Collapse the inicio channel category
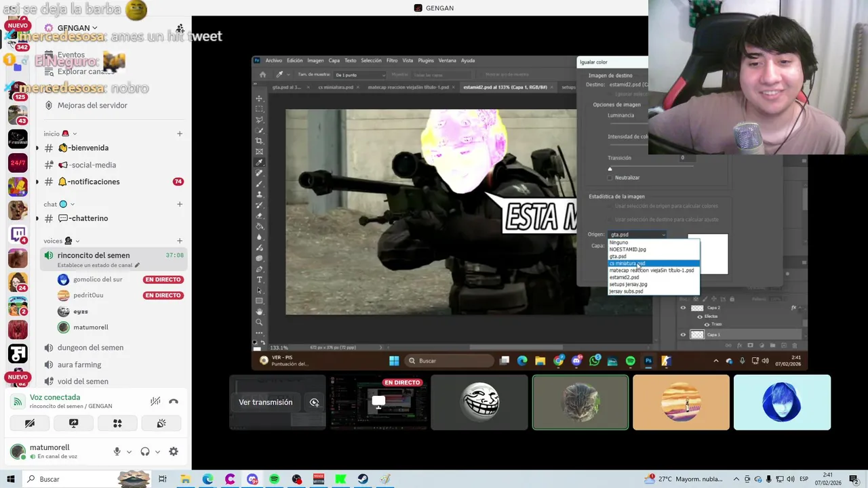The height and width of the screenshot is (488, 868). pos(75,134)
